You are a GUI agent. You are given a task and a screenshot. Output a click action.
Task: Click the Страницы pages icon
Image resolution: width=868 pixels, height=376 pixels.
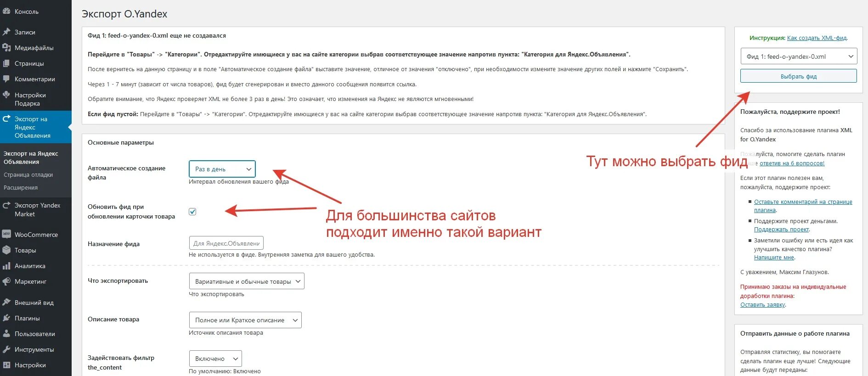pos(6,63)
